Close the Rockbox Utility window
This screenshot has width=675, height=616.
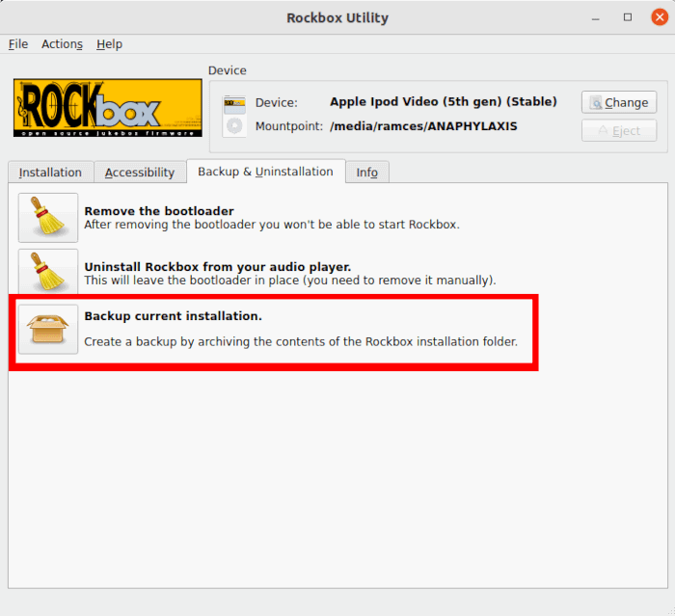click(x=659, y=17)
